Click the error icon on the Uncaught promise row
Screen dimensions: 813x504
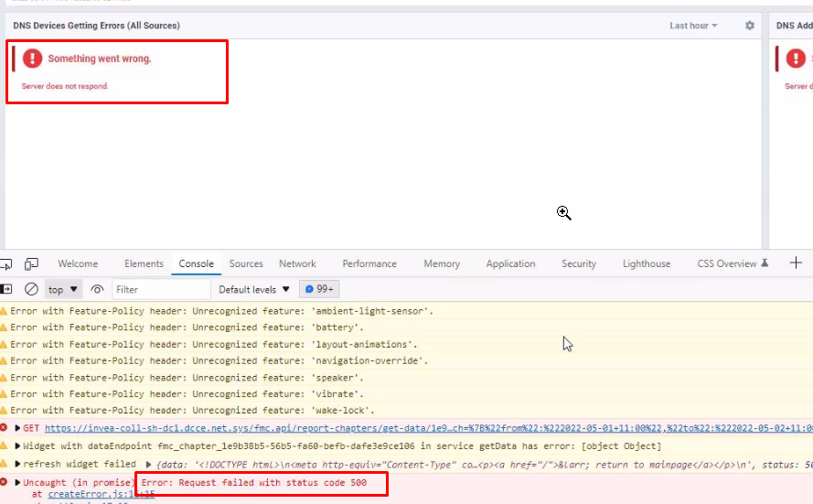click(4, 482)
